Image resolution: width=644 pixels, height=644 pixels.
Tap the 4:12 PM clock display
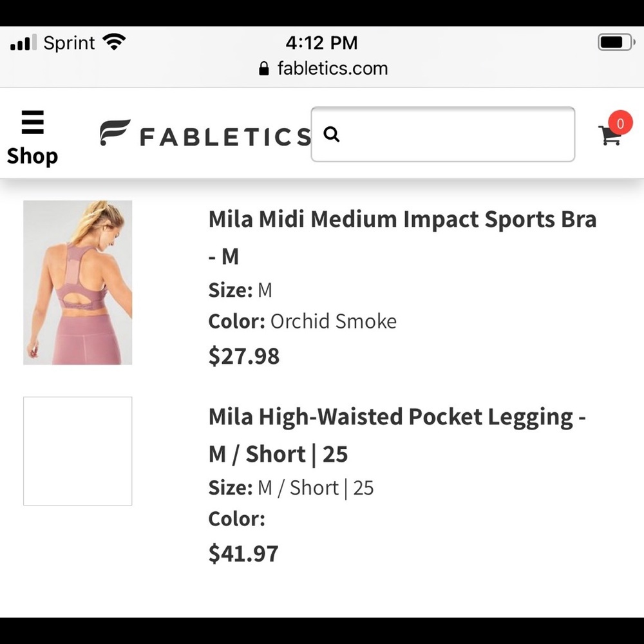323,42
